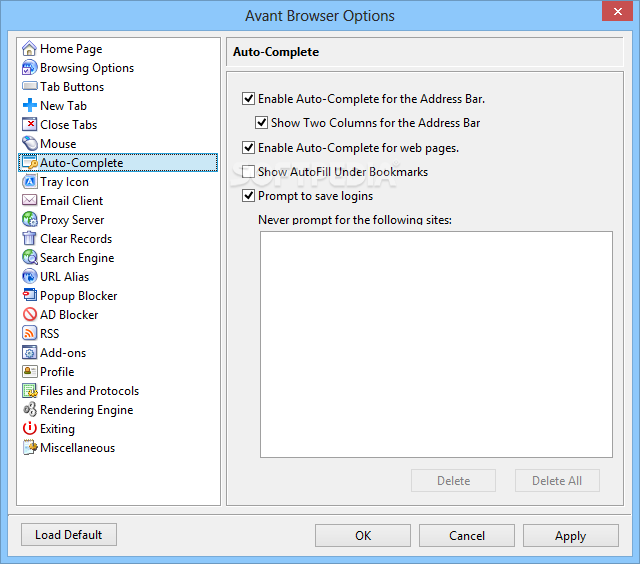Apply the current settings
Screen dimensions: 640x564
pyautogui.click(x=571, y=535)
